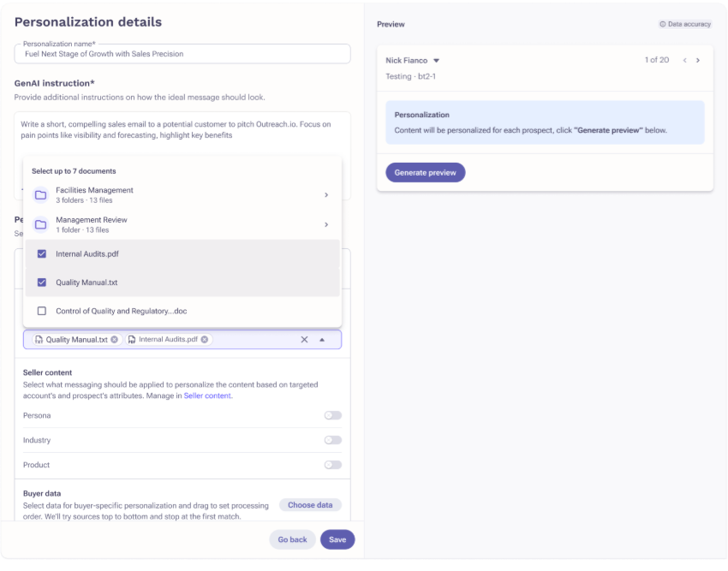728x571 pixels.
Task: Enable the Persona toggle
Action: click(x=332, y=415)
